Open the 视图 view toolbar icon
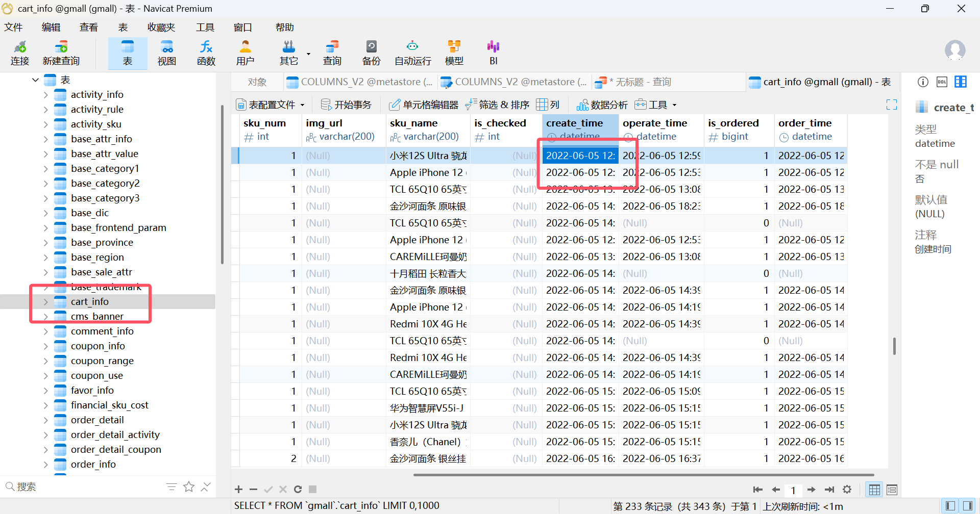Viewport: 980px width, 514px height. click(167, 53)
